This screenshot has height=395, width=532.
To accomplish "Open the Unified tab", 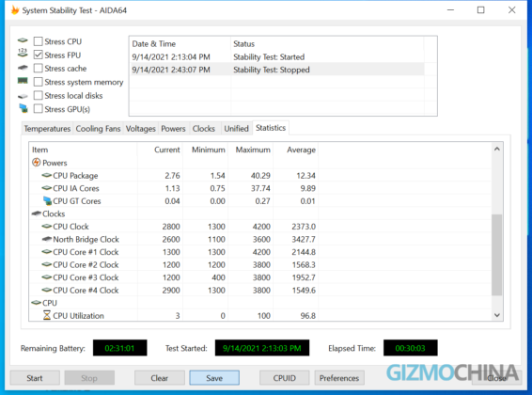I will point(237,129).
